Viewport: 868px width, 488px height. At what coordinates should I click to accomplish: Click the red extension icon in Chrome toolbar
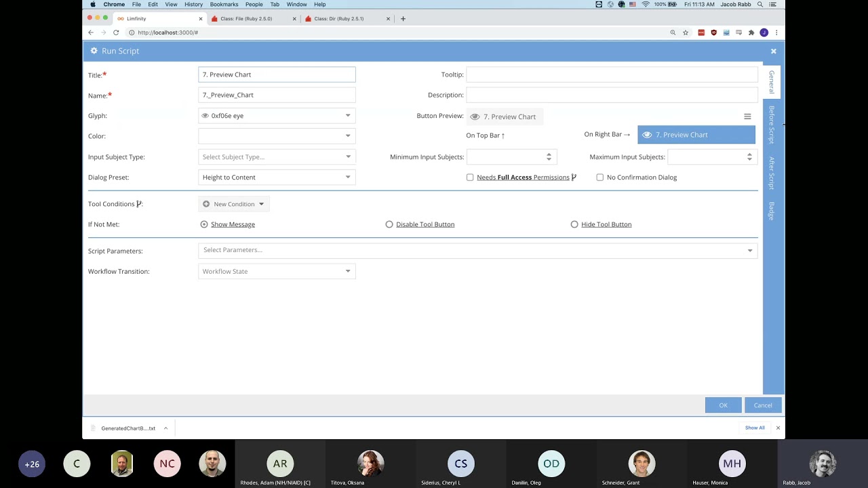tap(701, 33)
